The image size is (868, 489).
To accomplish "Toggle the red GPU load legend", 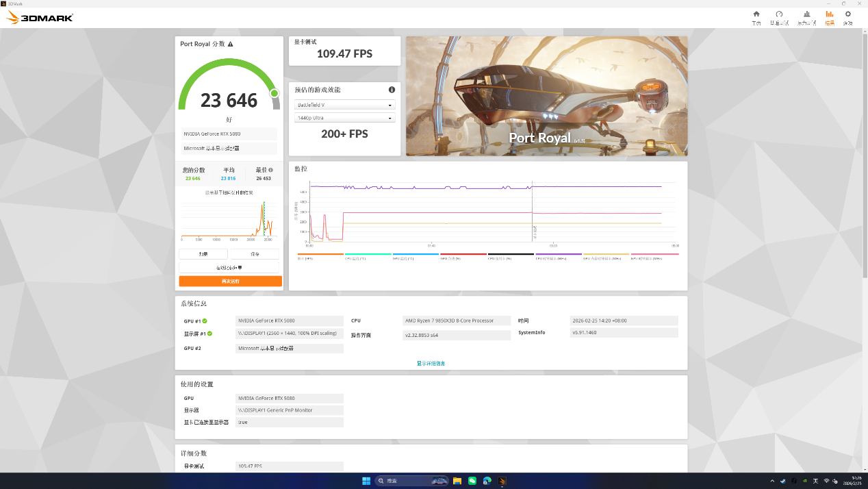I will [463, 256].
